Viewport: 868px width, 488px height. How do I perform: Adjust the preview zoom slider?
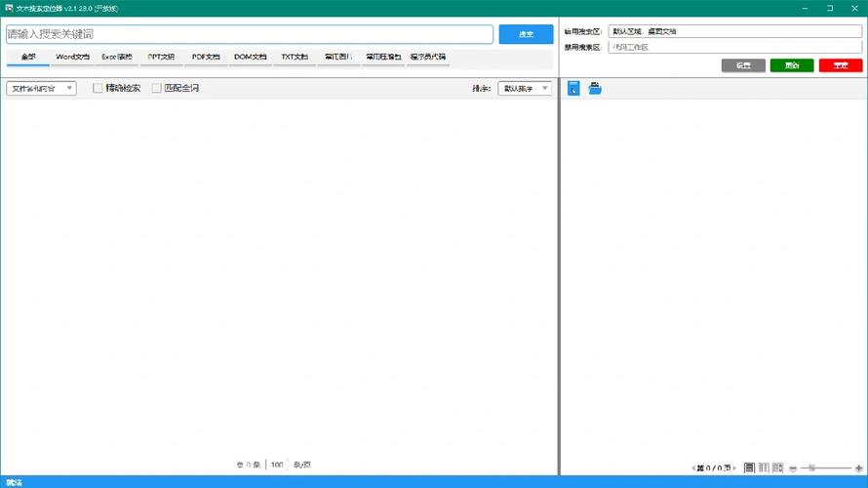[x=812, y=468]
